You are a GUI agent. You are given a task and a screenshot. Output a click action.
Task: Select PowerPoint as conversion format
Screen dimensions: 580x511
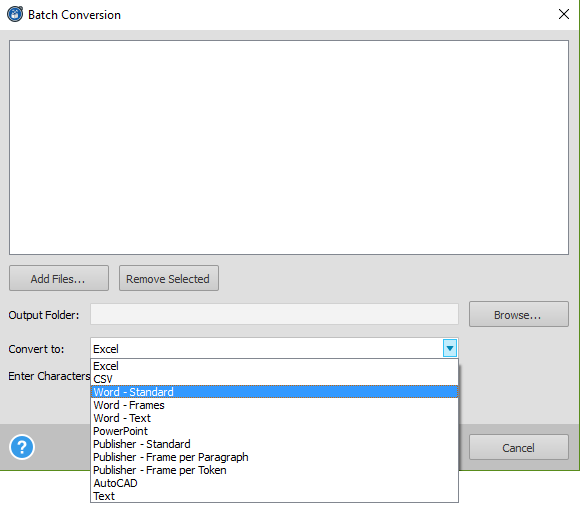274,431
